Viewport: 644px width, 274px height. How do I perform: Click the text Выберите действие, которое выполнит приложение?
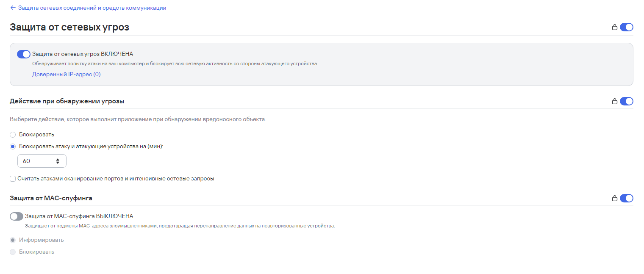(138, 119)
